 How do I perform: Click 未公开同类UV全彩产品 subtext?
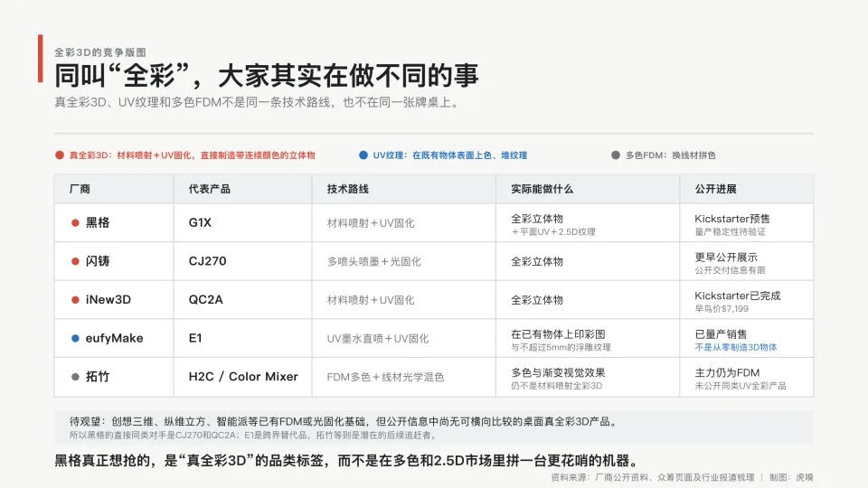pos(741,386)
